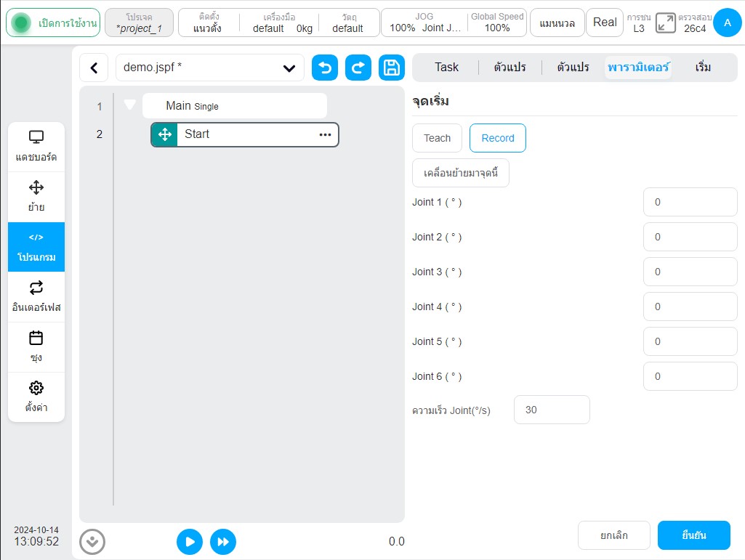Open the Global Speed 100% setting
The height and width of the screenshot is (560, 745).
coord(497,23)
